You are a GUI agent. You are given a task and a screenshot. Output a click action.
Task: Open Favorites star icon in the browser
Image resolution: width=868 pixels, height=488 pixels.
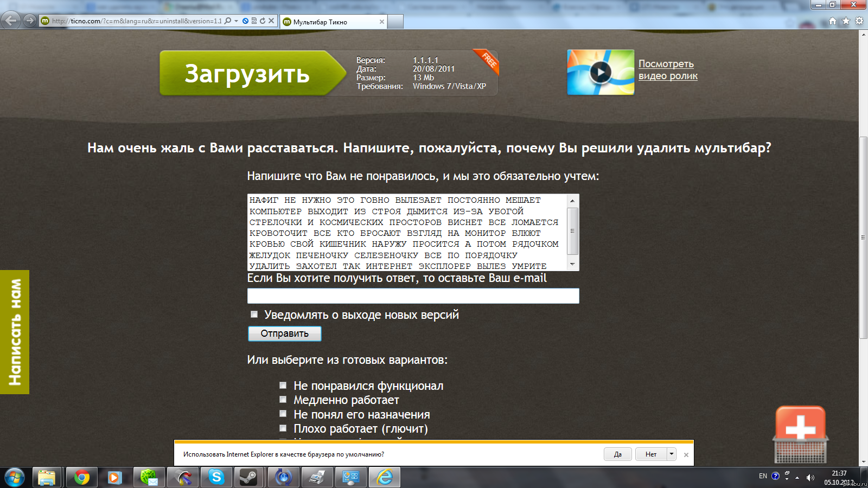tap(846, 21)
